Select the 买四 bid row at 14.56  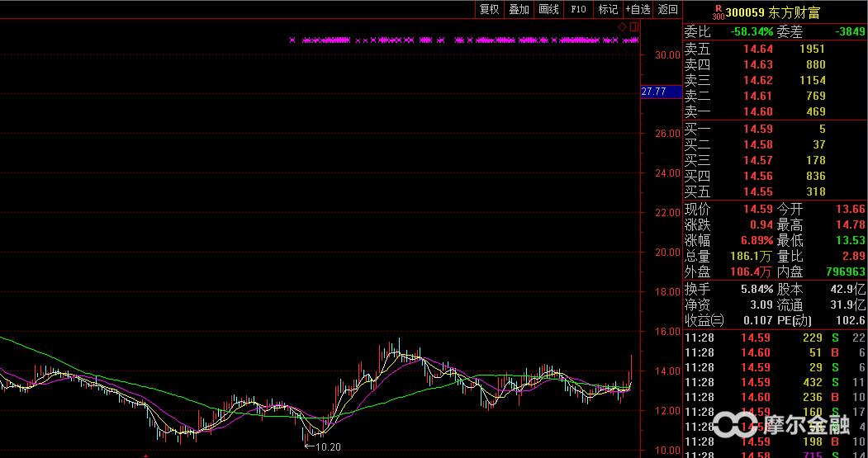click(x=775, y=176)
